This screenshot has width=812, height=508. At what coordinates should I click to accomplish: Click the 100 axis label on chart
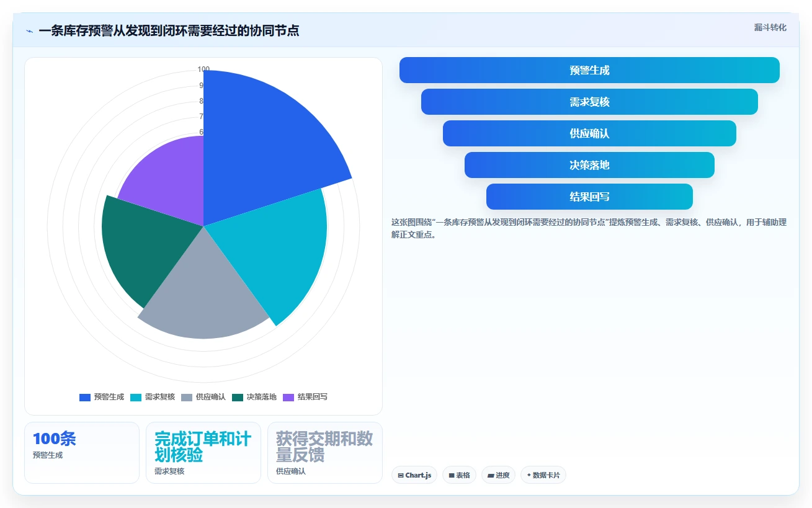pyautogui.click(x=203, y=69)
